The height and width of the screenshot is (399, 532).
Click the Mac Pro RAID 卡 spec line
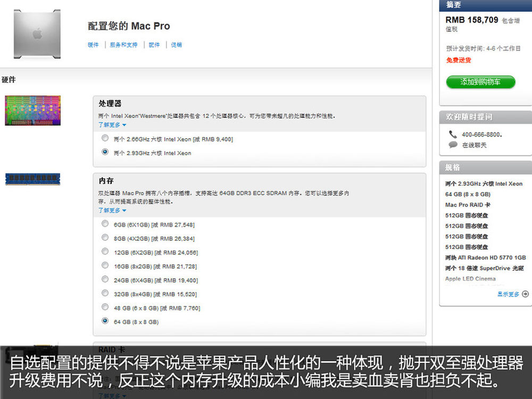(x=468, y=205)
